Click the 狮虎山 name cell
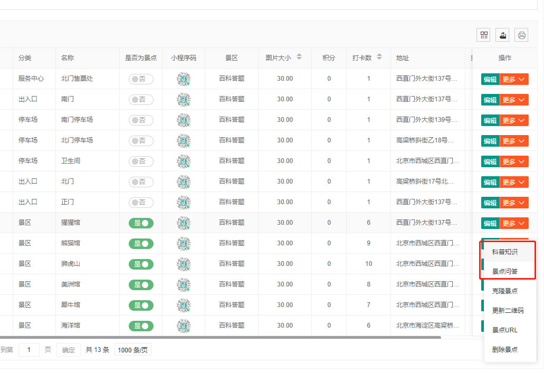The height and width of the screenshot is (392, 544). (x=88, y=264)
